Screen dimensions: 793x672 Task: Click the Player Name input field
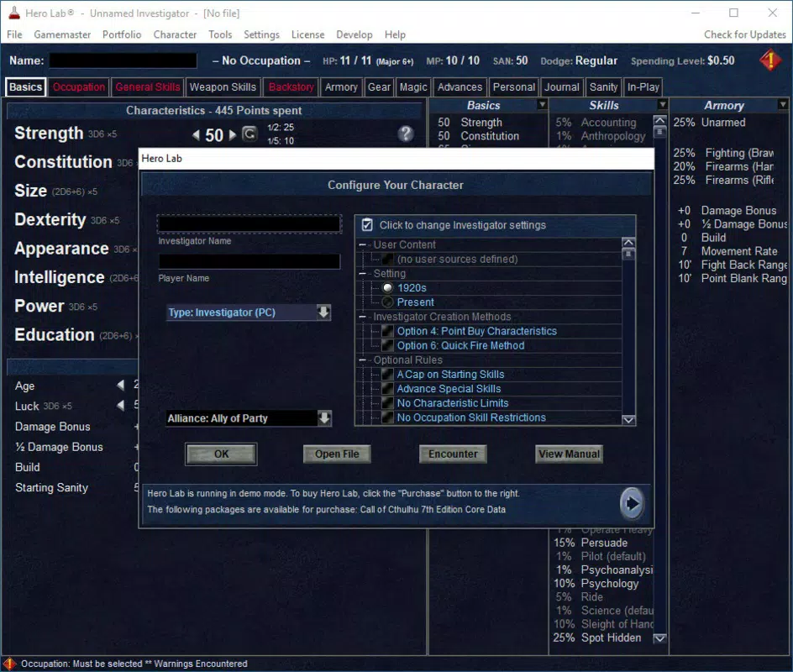[249, 261]
